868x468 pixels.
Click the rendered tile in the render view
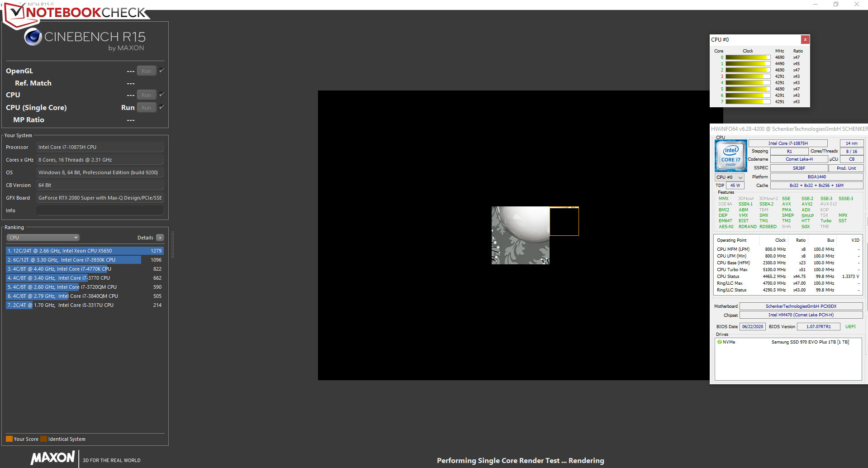click(521, 235)
